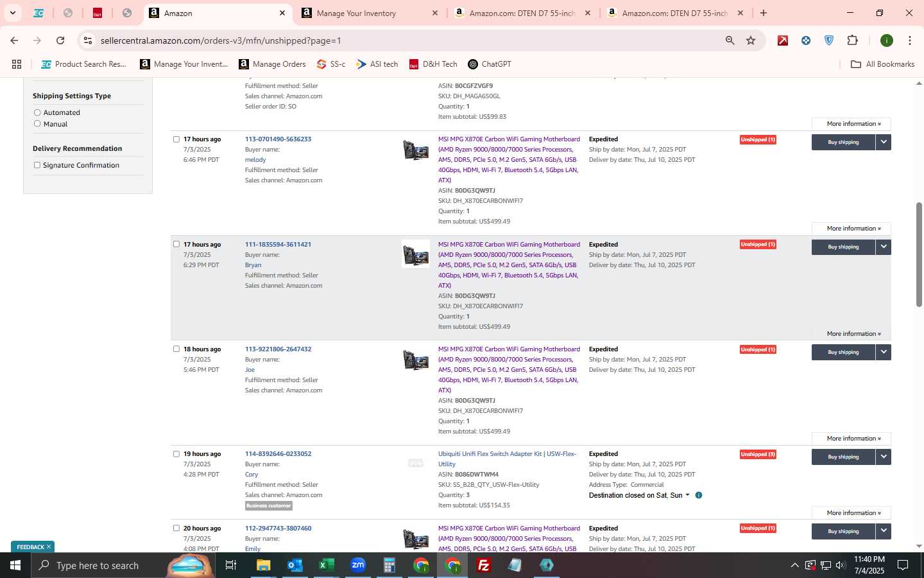Enable the Signature Confirmation checkbox
The width and height of the screenshot is (924, 578).
coord(37,165)
